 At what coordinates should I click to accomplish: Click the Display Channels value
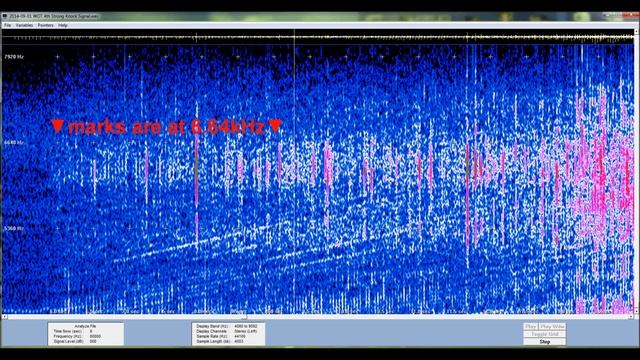pyautogui.click(x=246, y=331)
